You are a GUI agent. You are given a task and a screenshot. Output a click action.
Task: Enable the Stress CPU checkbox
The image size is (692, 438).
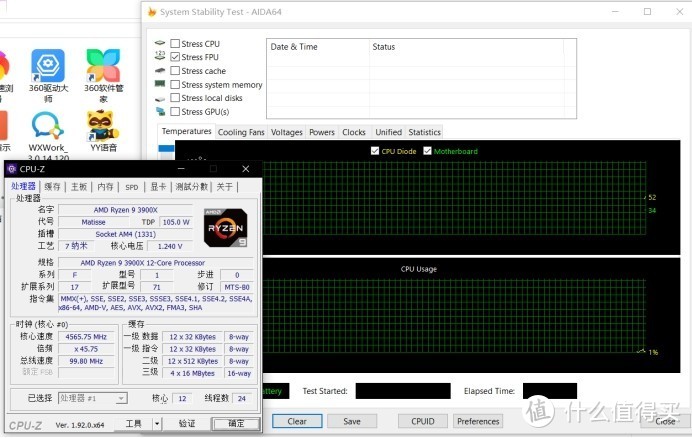click(x=175, y=44)
